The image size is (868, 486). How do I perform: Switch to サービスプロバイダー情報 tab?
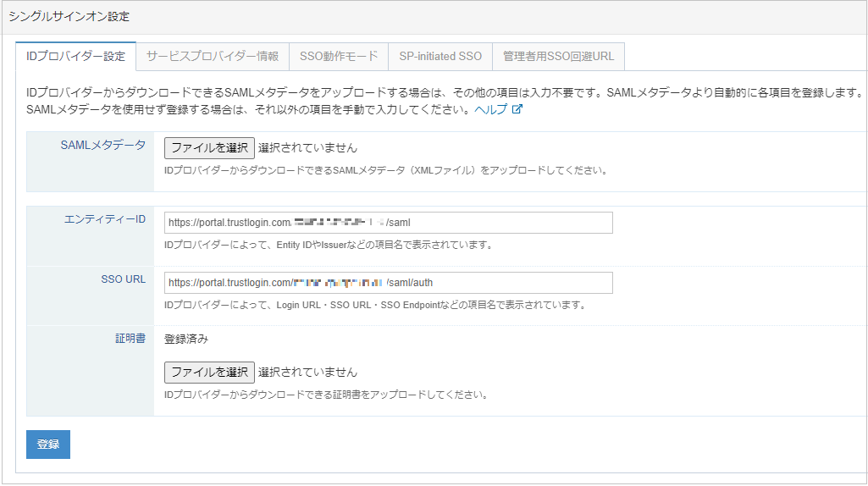213,57
